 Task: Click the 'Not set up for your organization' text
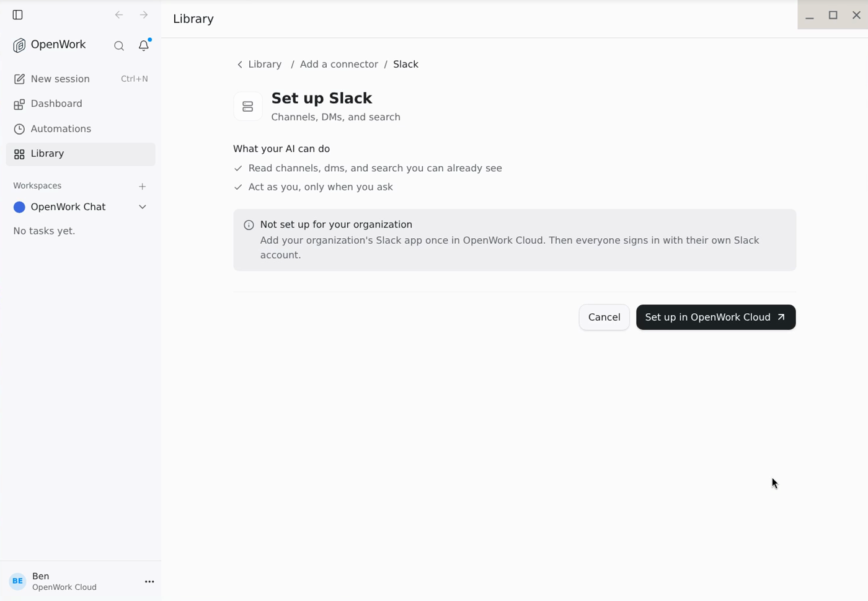(336, 225)
